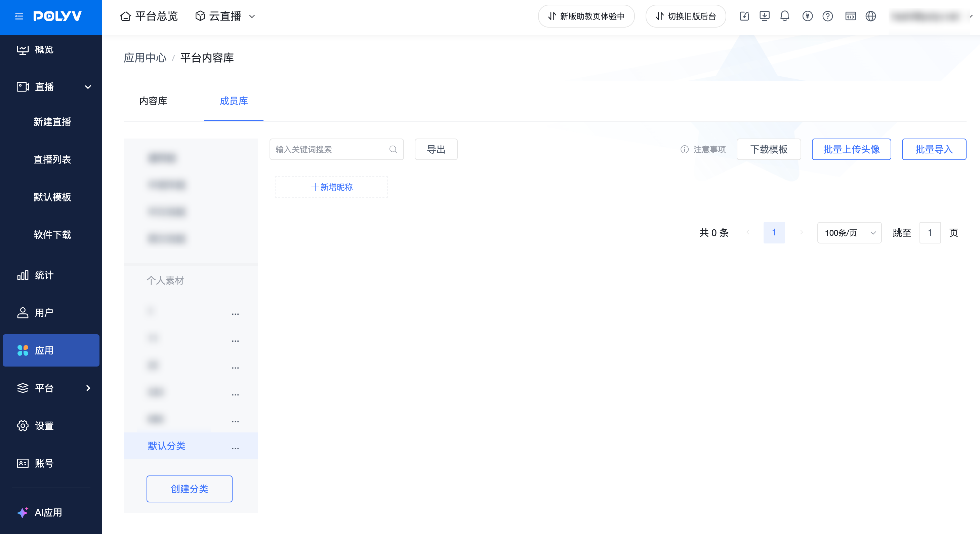The height and width of the screenshot is (534, 980).
Task: Expand the 平台 sidebar section
Action: coord(51,388)
